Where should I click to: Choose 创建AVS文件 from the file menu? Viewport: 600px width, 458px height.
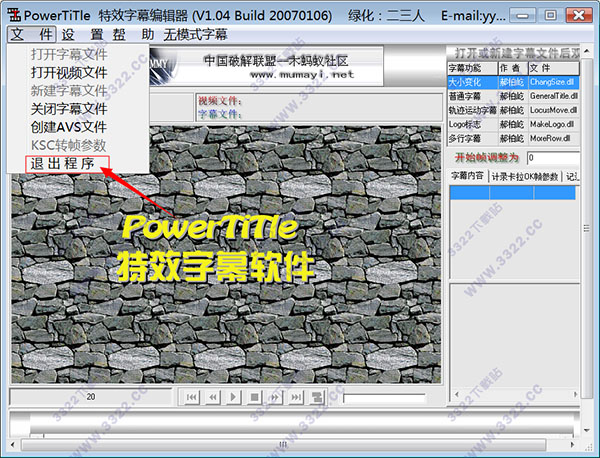point(69,127)
